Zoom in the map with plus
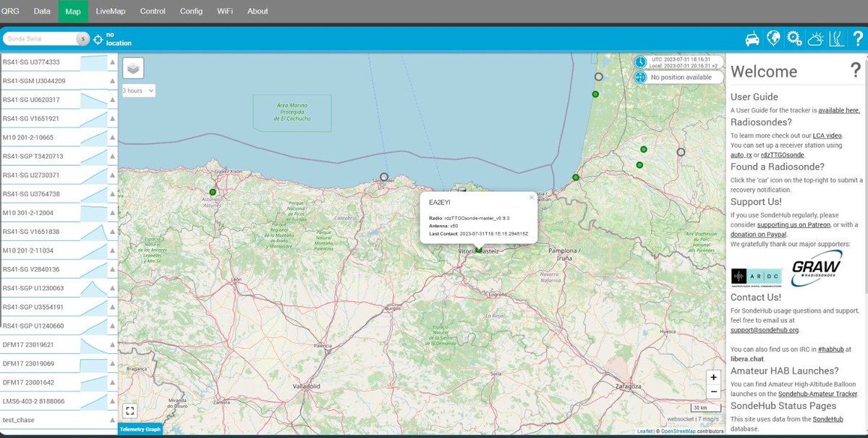Viewport: 868px width, 438px height. click(713, 377)
